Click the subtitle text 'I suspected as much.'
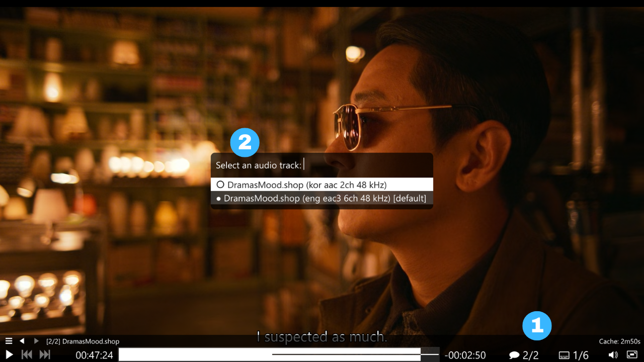The width and height of the screenshot is (644, 362). point(322,337)
